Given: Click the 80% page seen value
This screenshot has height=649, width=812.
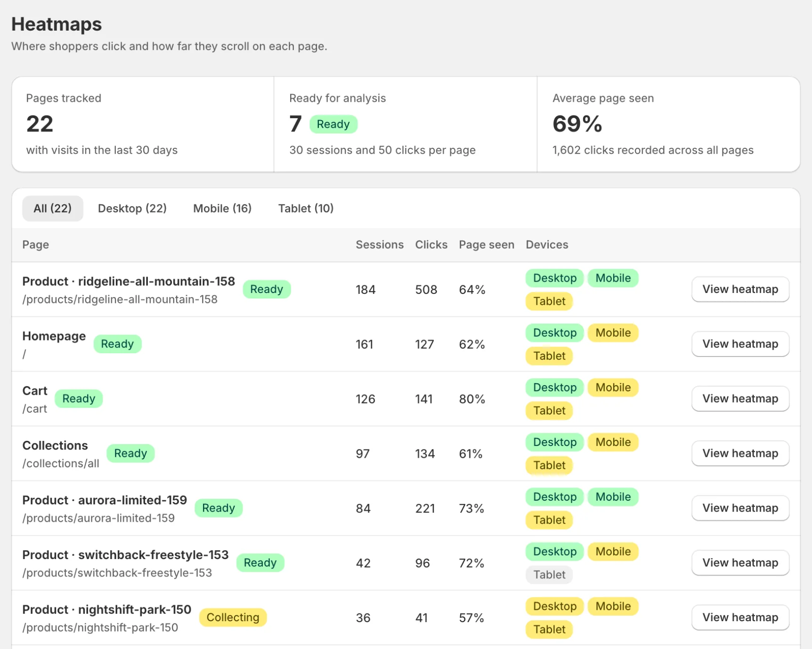Looking at the screenshot, I should tap(472, 399).
